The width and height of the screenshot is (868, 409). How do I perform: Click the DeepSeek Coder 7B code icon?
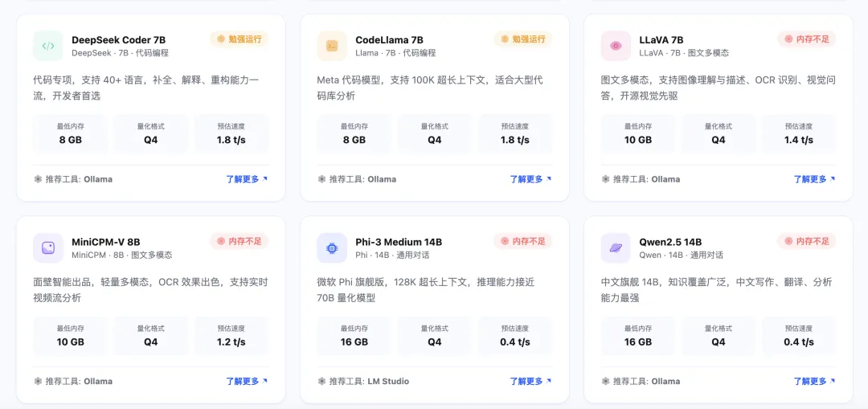(48, 46)
